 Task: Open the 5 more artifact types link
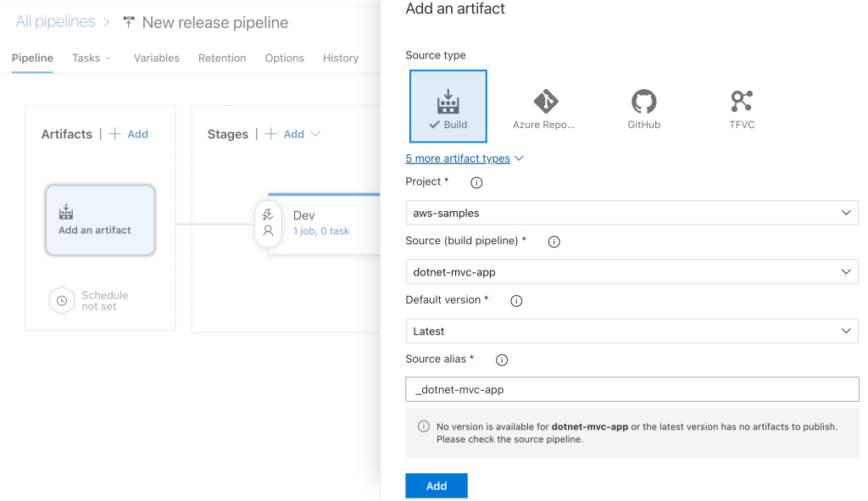(458, 158)
